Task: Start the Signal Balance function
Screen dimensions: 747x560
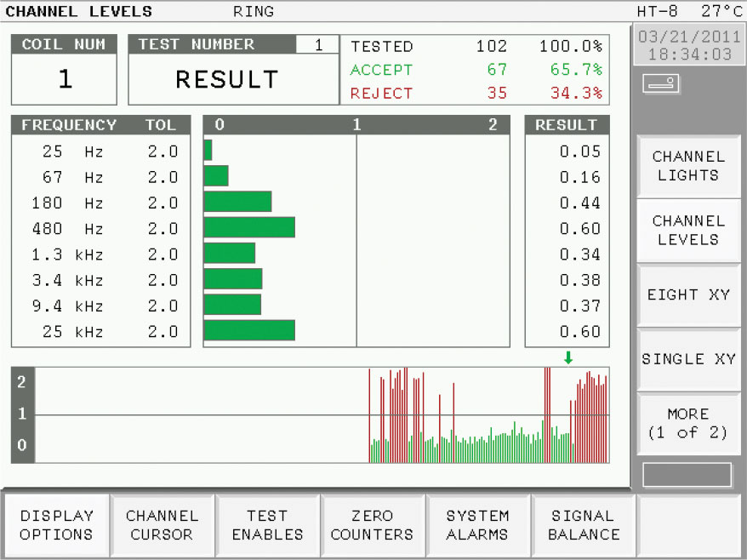Action: tap(584, 525)
